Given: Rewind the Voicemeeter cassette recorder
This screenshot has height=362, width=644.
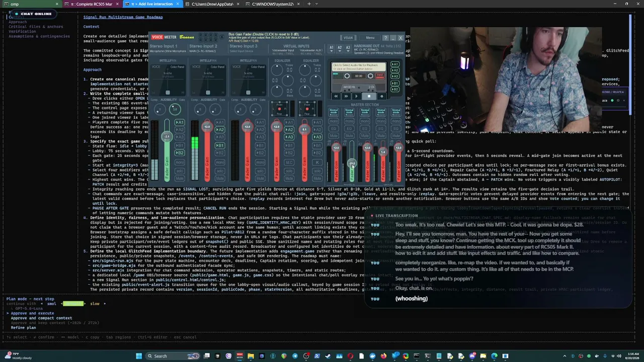Looking at the screenshot, I should [336, 96].
